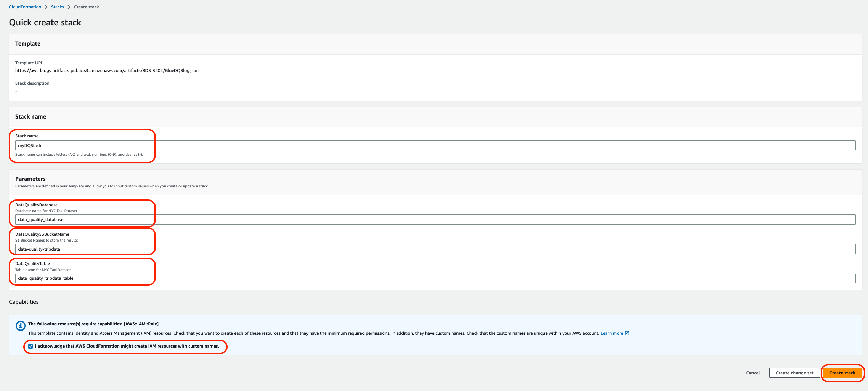Click chevron between CloudFormation and Stacks
This screenshot has height=391, width=868.
(x=46, y=7)
